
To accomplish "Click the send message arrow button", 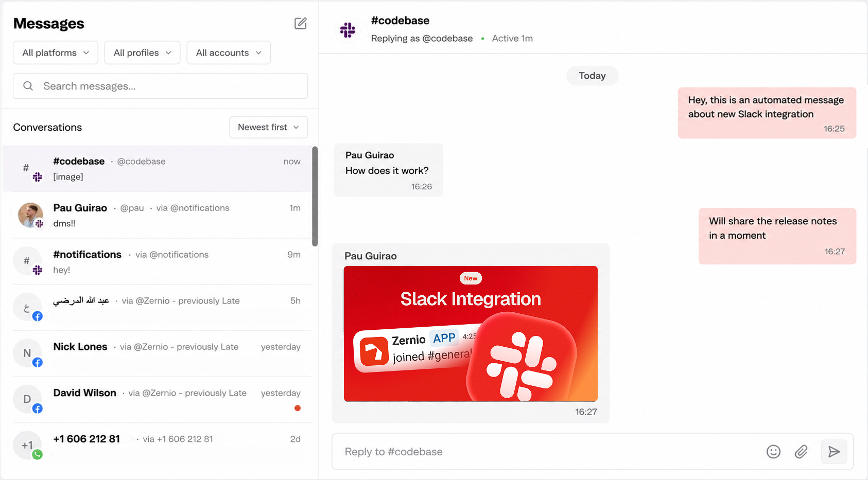I will pyautogui.click(x=834, y=452).
